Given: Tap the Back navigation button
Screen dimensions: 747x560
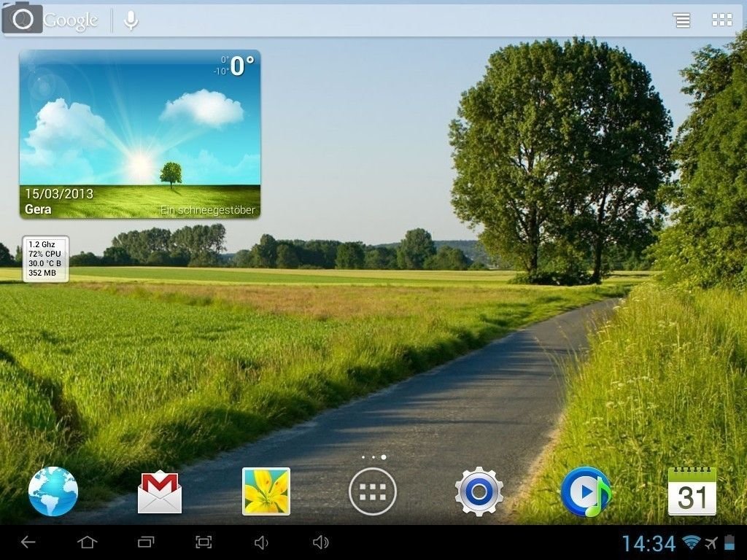Looking at the screenshot, I should pyautogui.click(x=28, y=542).
